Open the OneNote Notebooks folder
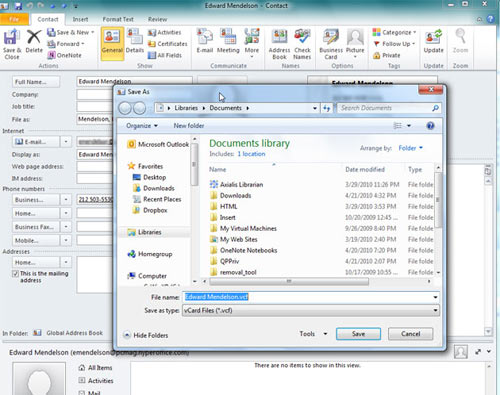Image resolution: width=500 pixels, height=395 pixels. 244,250
